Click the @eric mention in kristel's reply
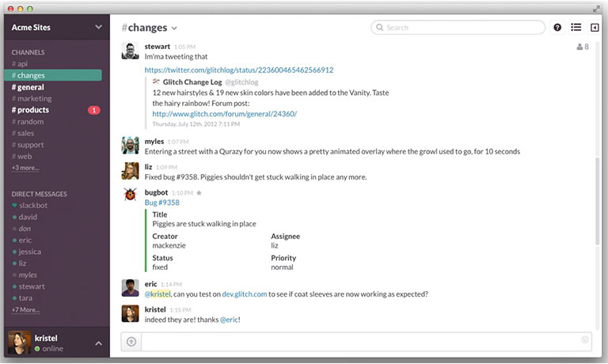 (229, 320)
